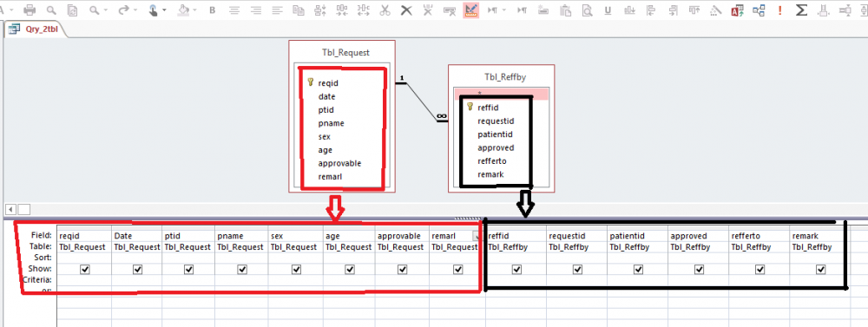Open dropdown beside the paragraph direction icon
This screenshot has width=868, height=327.
503,10
